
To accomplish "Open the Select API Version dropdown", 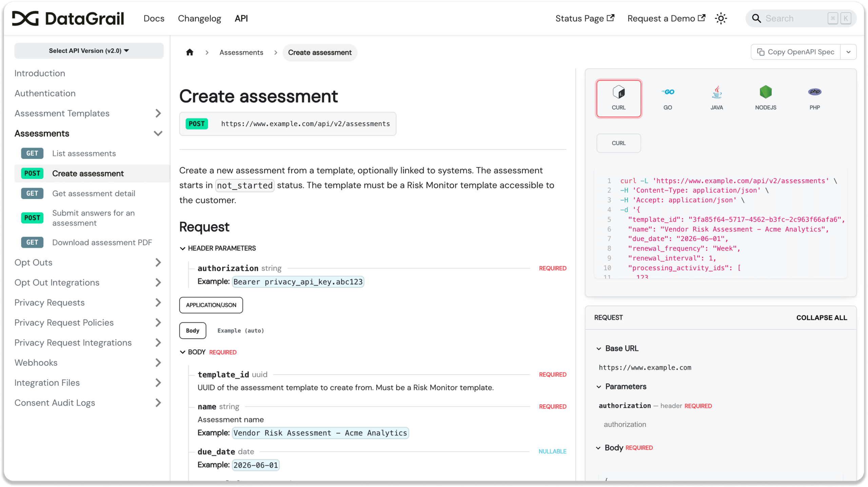I will pyautogui.click(x=89, y=50).
